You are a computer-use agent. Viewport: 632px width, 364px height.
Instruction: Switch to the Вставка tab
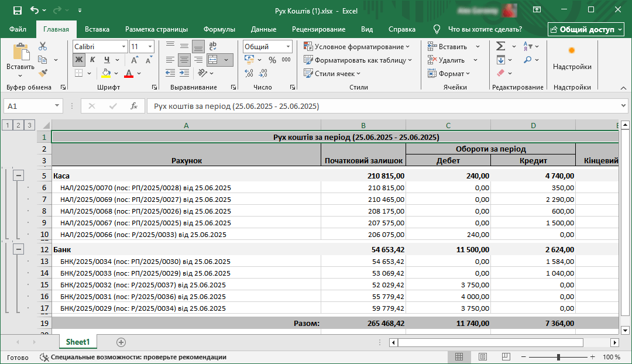click(97, 29)
